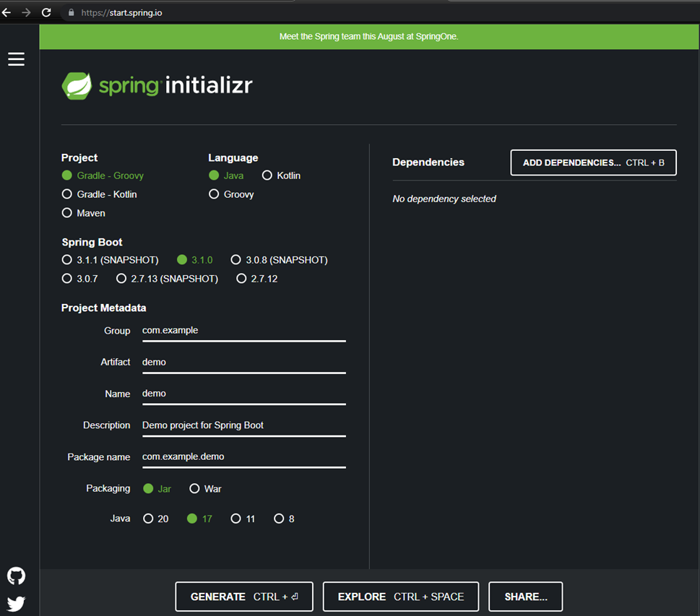This screenshot has width=700, height=616.
Task: Click the 'Spring Boot' heading
Action: pos(92,243)
